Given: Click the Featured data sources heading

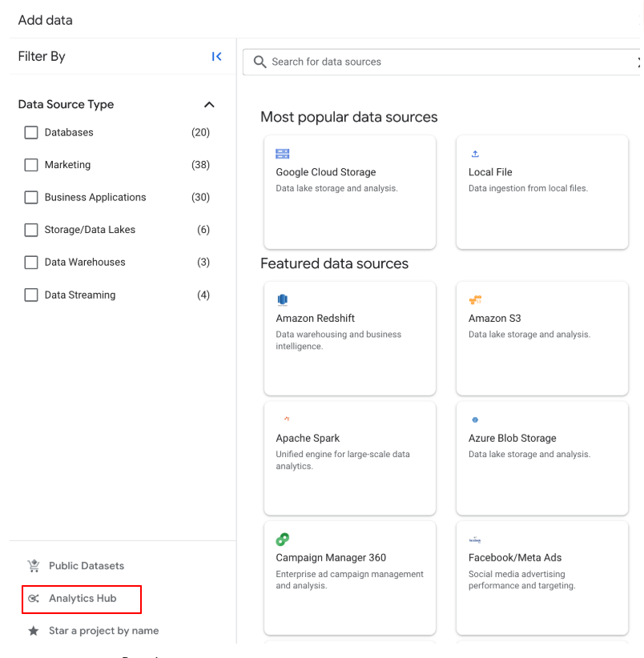Looking at the screenshot, I should point(334,263).
